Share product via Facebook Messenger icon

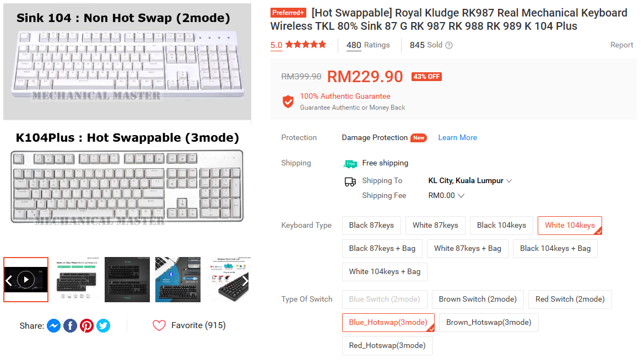(x=53, y=326)
